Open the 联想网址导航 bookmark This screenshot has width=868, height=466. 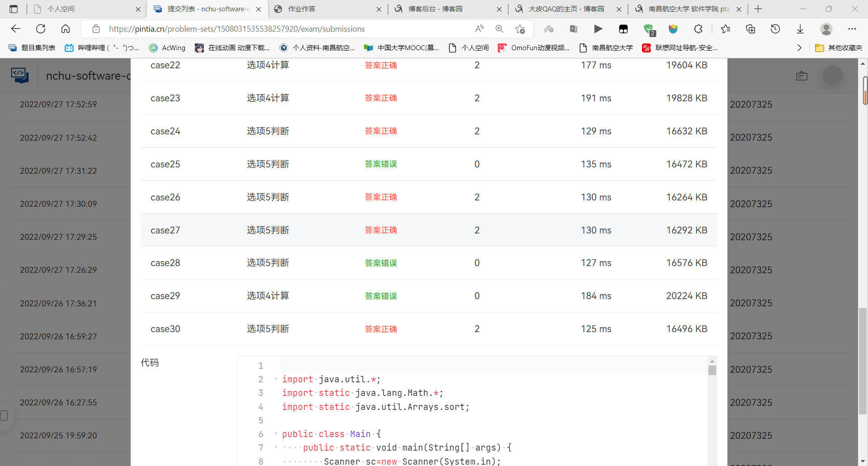pyautogui.click(x=679, y=48)
